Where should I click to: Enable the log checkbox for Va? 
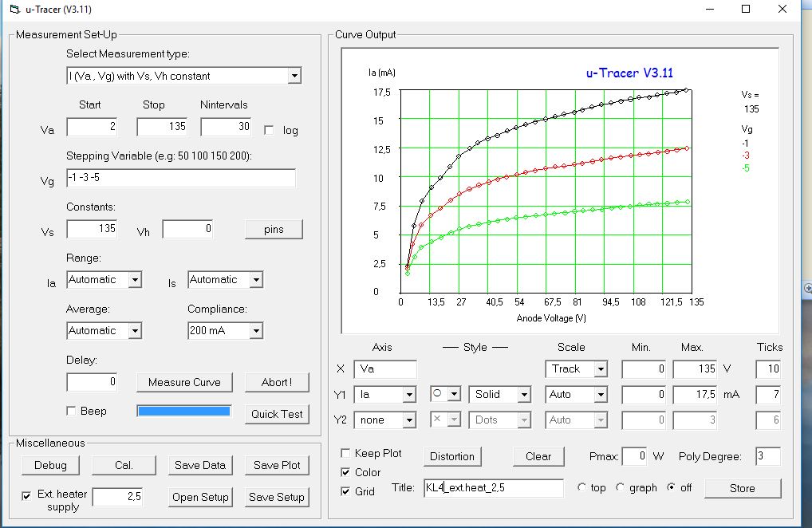(x=269, y=130)
